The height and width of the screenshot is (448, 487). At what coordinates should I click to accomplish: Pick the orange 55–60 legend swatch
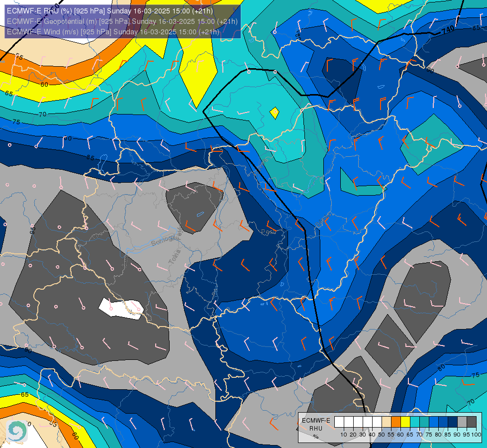click(396, 422)
